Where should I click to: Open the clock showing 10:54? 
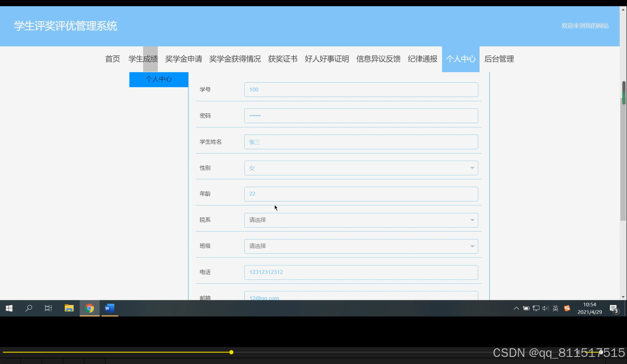tap(590, 308)
